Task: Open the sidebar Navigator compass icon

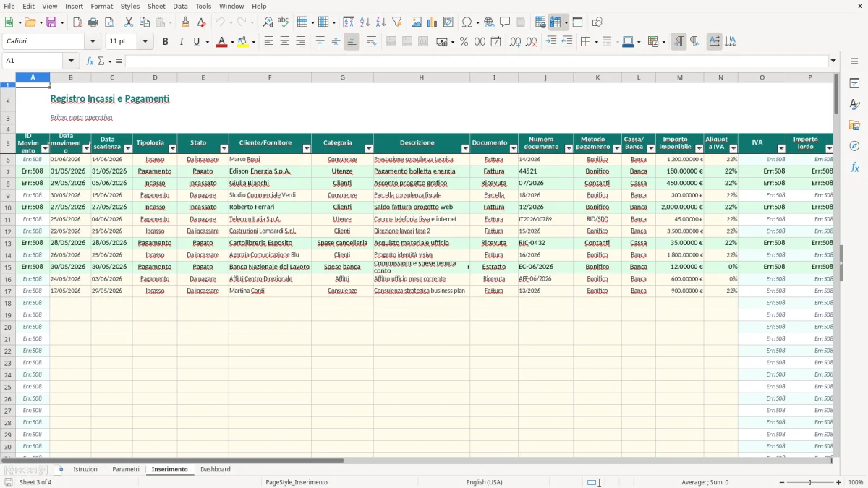Action: point(854,146)
